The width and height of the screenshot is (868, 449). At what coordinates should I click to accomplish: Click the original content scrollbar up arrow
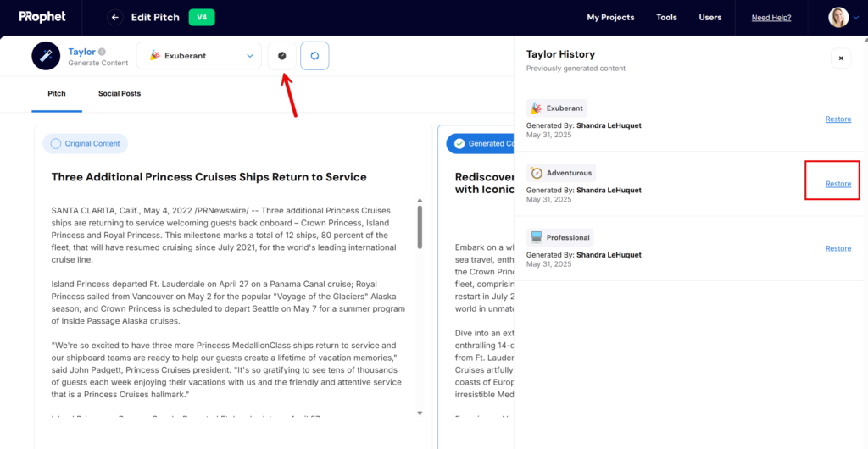pyautogui.click(x=420, y=200)
